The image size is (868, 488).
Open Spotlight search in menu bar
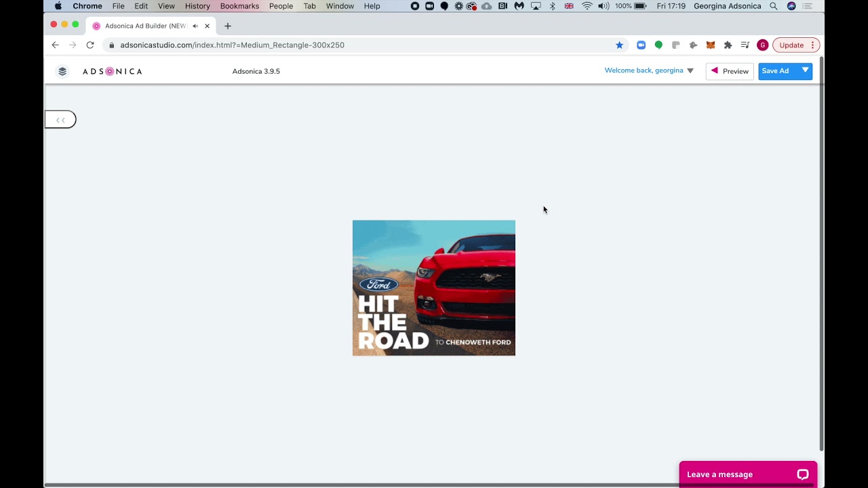(773, 6)
